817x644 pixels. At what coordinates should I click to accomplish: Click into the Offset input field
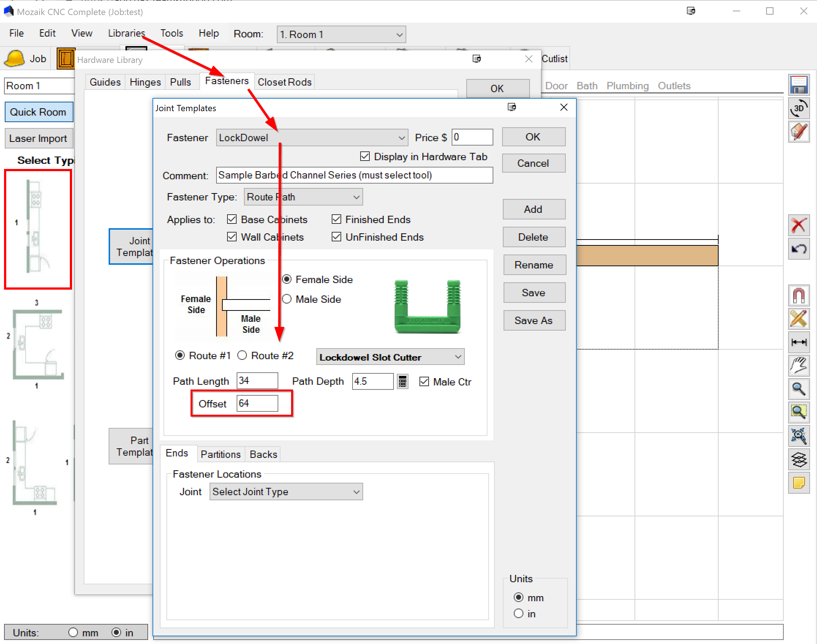click(x=257, y=403)
